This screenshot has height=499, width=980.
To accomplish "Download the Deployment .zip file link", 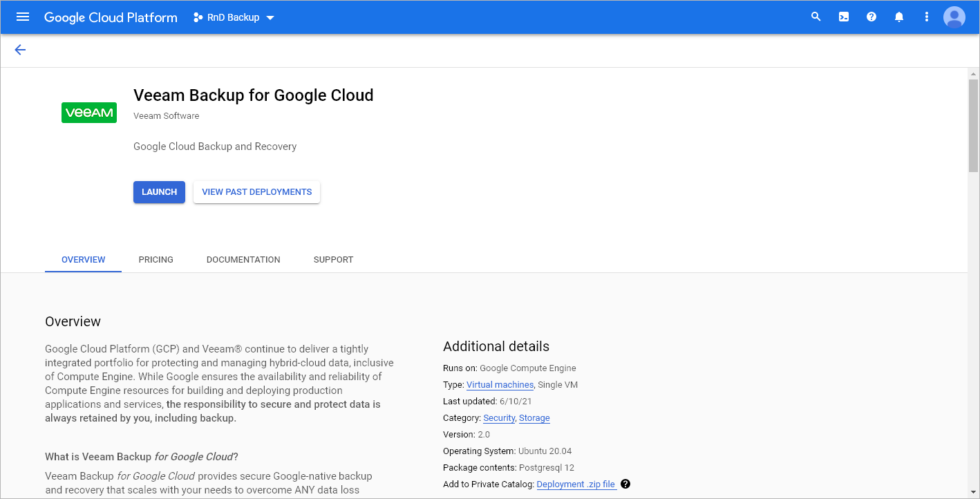I will tap(576, 484).
